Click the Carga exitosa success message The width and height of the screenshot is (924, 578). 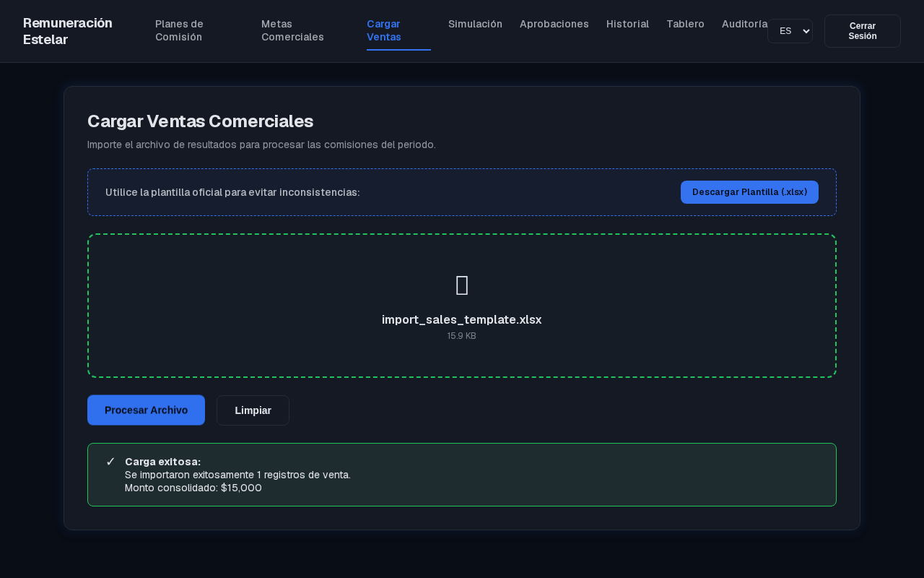(x=462, y=475)
